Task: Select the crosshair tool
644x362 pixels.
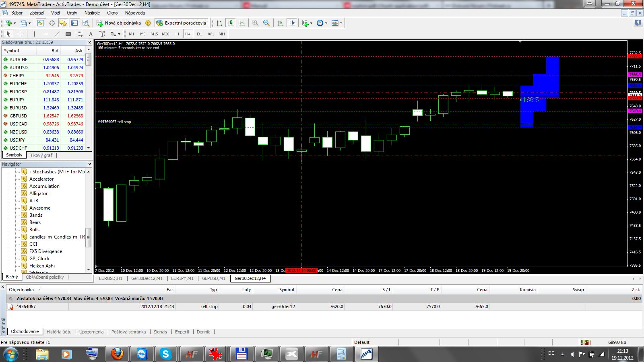Action: pos(20,34)
